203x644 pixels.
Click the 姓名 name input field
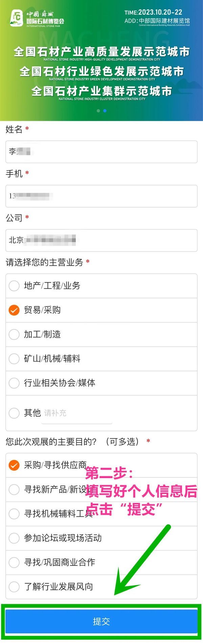click(x=101, y=152)
